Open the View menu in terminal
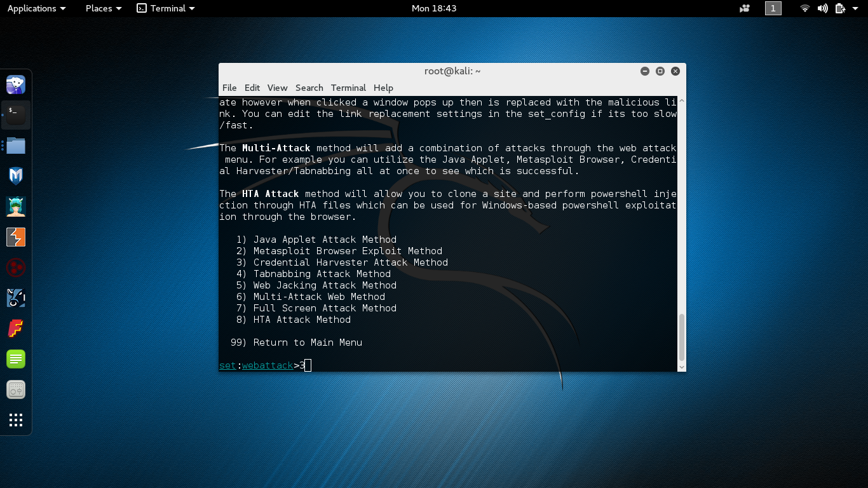 (277, 88)
